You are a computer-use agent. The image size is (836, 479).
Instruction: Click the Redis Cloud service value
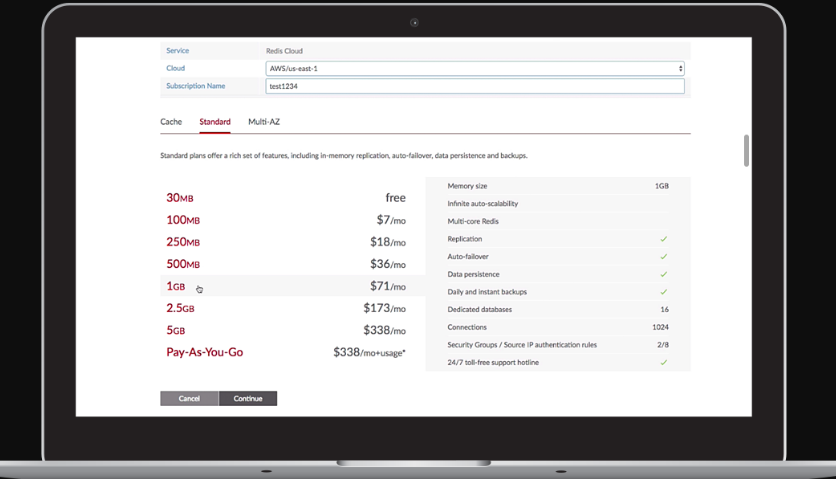pyautogui.click(x=284, y=51)
